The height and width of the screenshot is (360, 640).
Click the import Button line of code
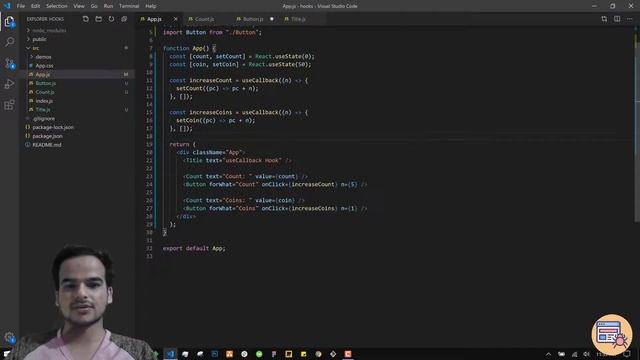pos(212,32)
